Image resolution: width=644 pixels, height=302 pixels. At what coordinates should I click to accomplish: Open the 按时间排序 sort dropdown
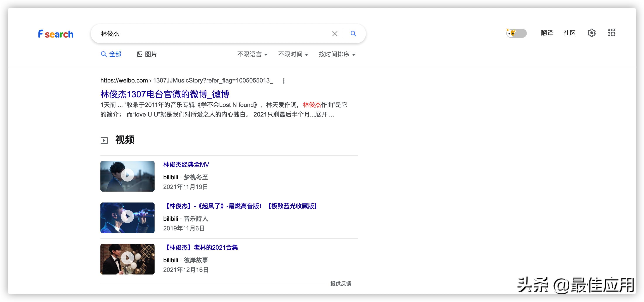pos(337,54)
